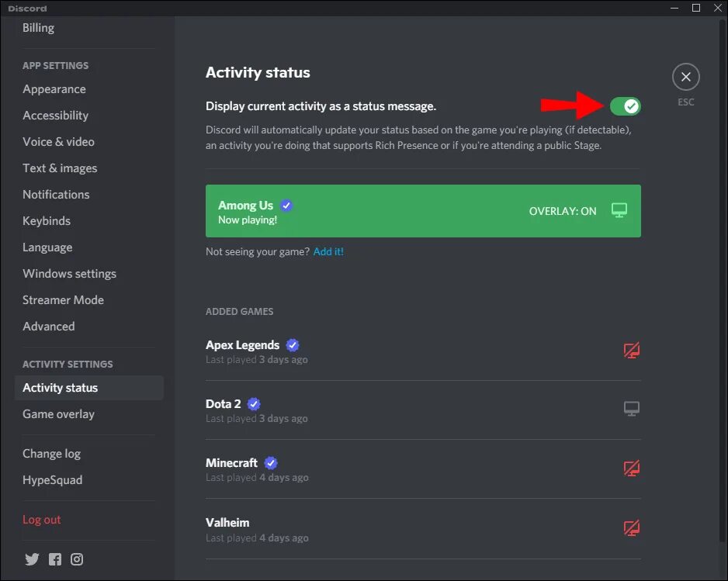Select the Valheim game entry
Image resolution: width=728 pixels, height=581 pixels.
(x=227, y=523)
